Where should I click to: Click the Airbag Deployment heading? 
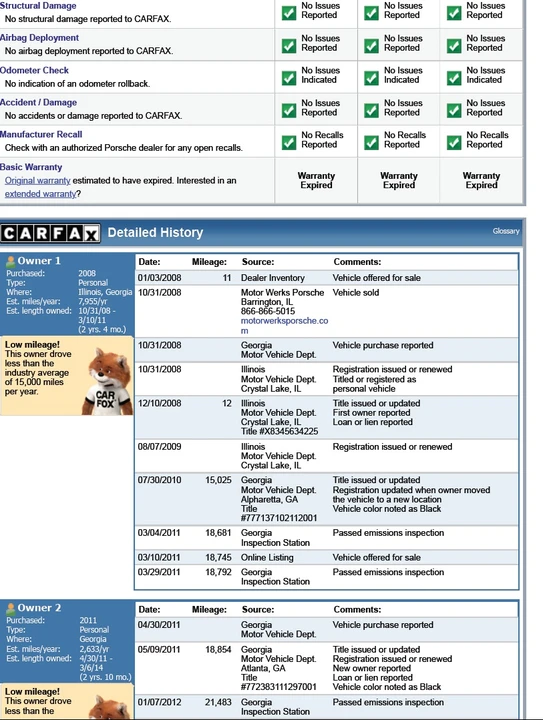tap(39, 38)
